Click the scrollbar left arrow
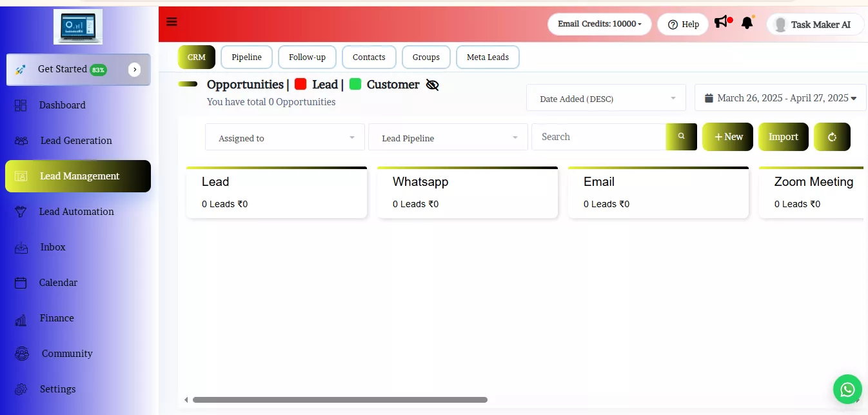This screenshot has width=868, height=415. click(x=186, y=400)
